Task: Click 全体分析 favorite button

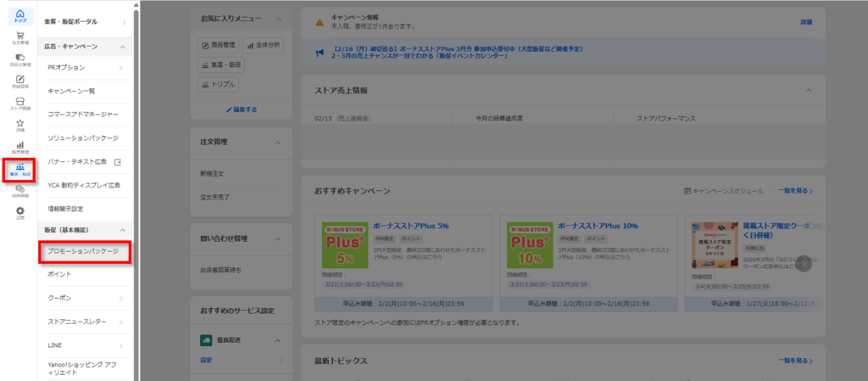Action: pyautogui.click(x=264, y=46)
